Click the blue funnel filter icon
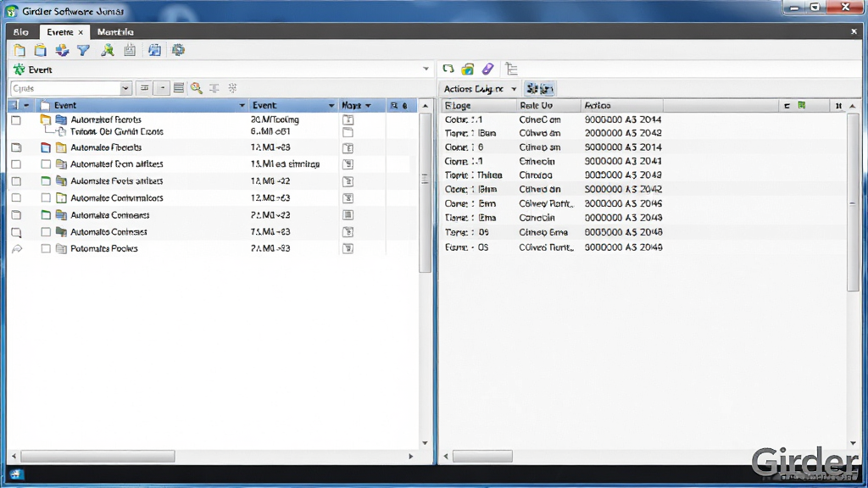The width and height of the screenshot is (868, 488). point(84,50)
